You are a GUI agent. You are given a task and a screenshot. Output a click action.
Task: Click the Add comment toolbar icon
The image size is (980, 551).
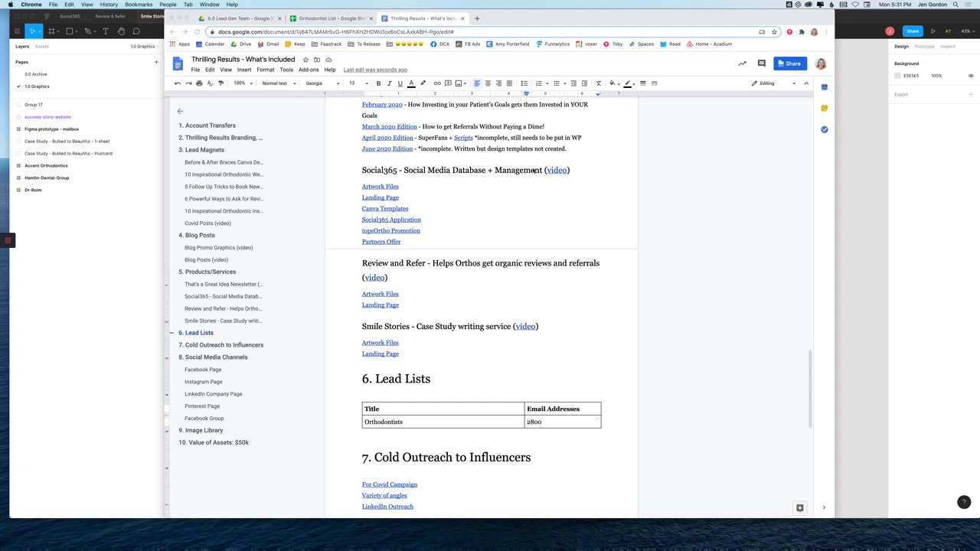[448, 83]
